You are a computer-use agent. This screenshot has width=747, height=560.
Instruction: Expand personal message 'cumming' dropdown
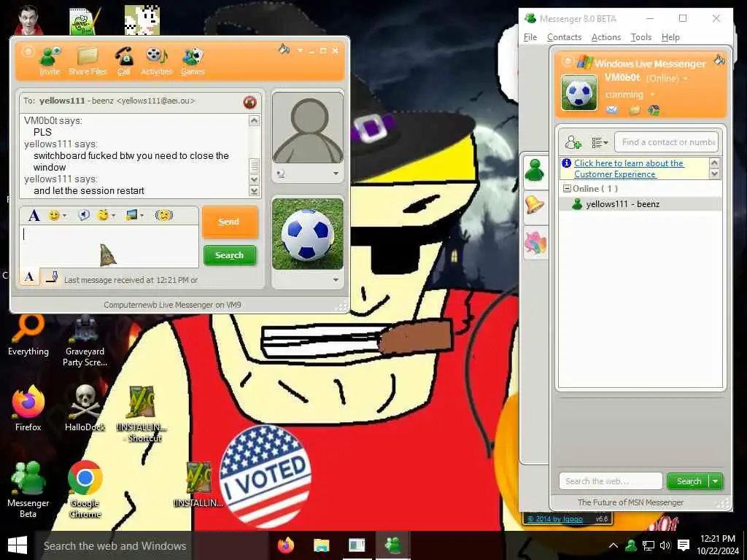pyautogui.click(x=653, y=95)
